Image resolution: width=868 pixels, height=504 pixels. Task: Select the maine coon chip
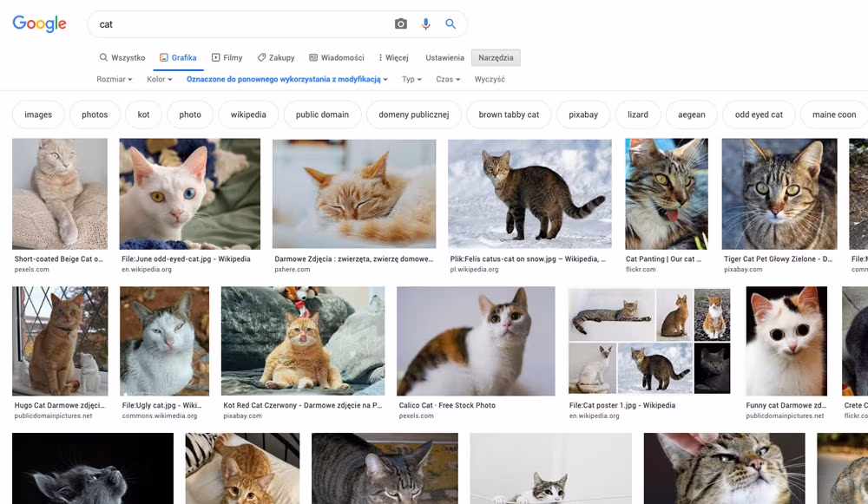click(833, 115)
